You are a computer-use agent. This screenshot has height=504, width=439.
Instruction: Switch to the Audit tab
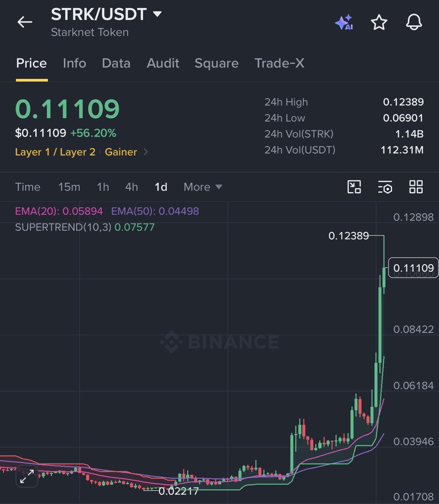coord(163,63)
